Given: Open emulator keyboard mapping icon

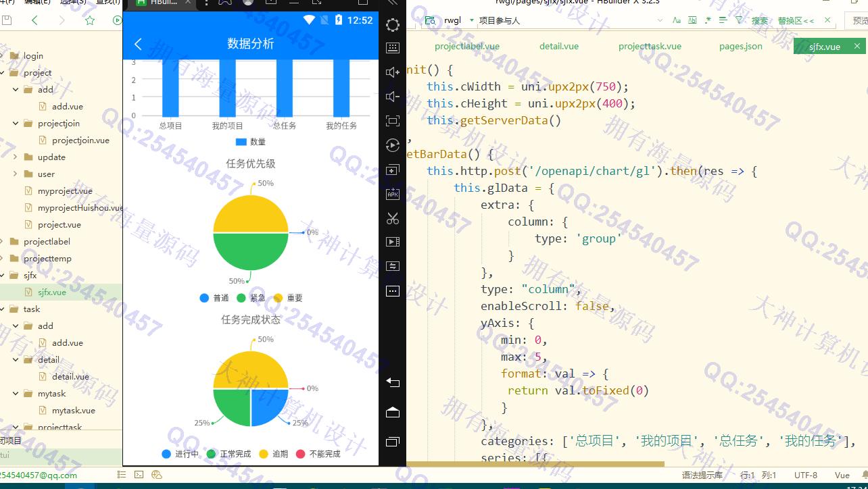Looking at the screenshot, I should coord(393,48).
